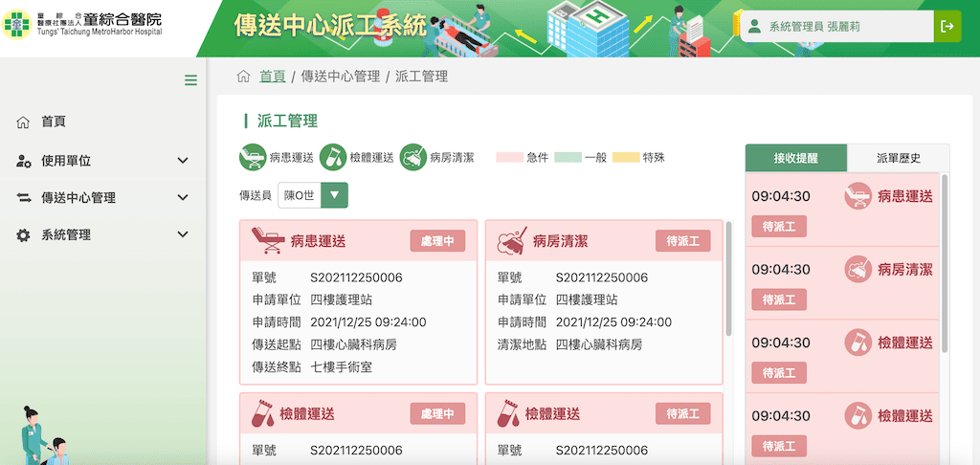Click the logout icon beside the user name
This screenshot has height=465, width=980.
click(x=947, y=27)
